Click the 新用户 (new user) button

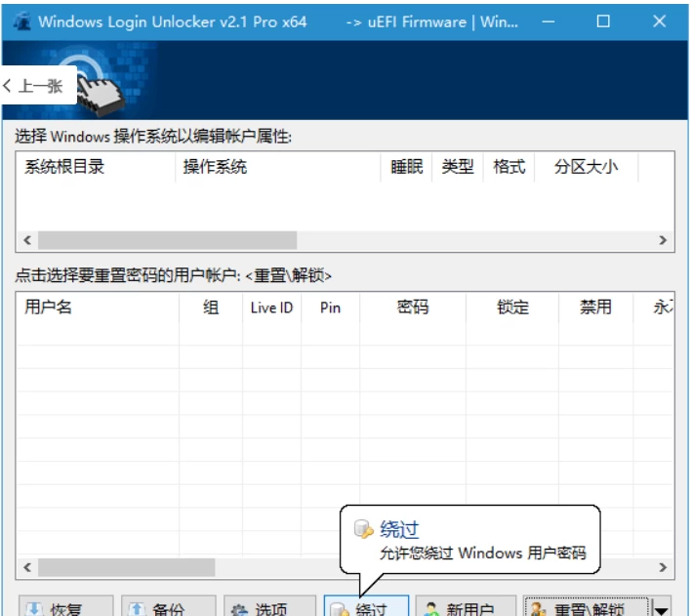tap(466, 606)
